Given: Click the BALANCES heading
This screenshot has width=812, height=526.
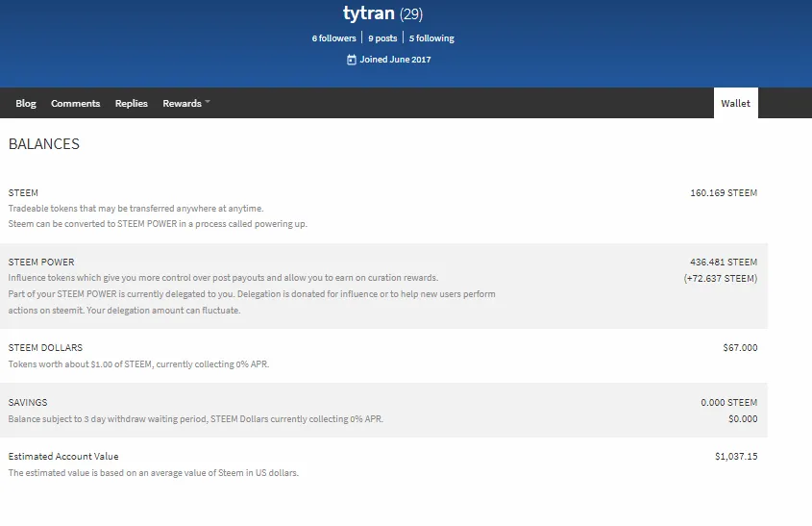Looking at the screenshot, I should [44, 144].
